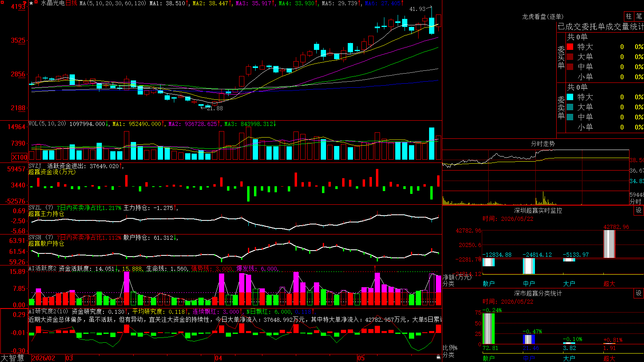Click the 散户 bar in 深圳超赢实时监控
Screen dimensions: 644x362
489,262
